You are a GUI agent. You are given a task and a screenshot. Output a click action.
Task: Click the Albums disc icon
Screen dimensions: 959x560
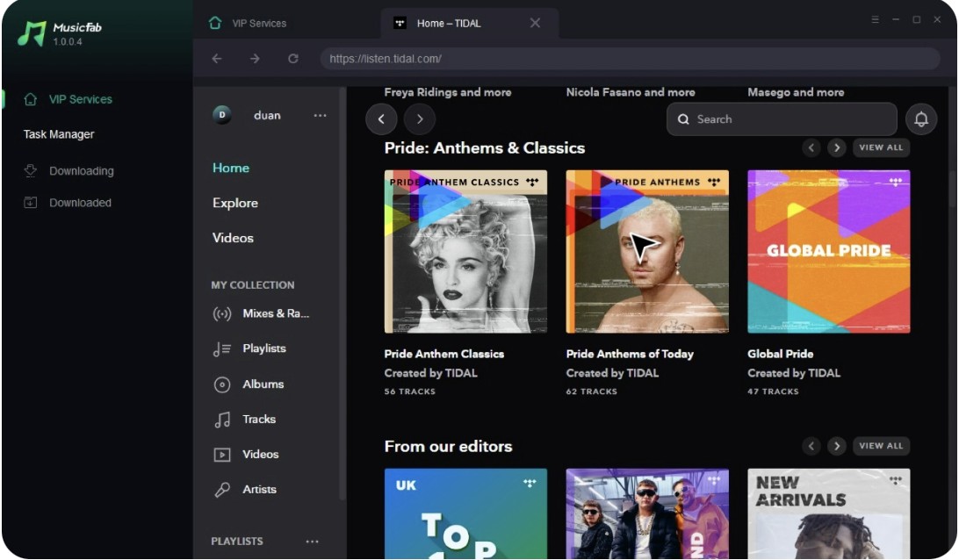pyautogui.click(x=222, y=384)
